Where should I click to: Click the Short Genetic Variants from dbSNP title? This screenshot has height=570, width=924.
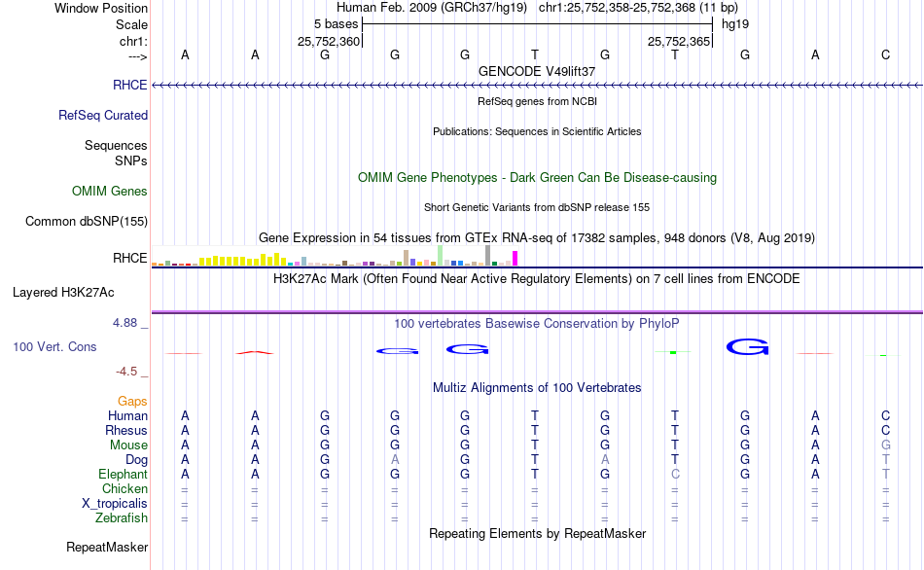537,207
